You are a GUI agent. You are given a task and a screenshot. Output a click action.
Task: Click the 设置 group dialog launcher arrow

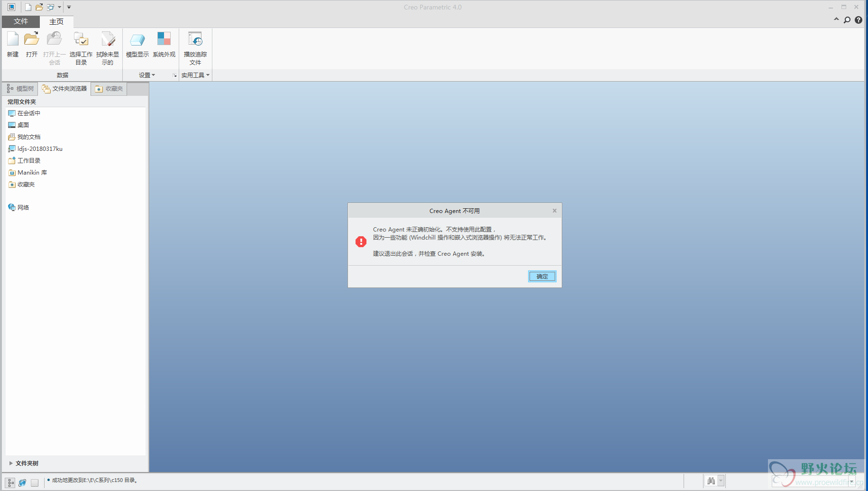pyautogui.click(x=175, y=75)
